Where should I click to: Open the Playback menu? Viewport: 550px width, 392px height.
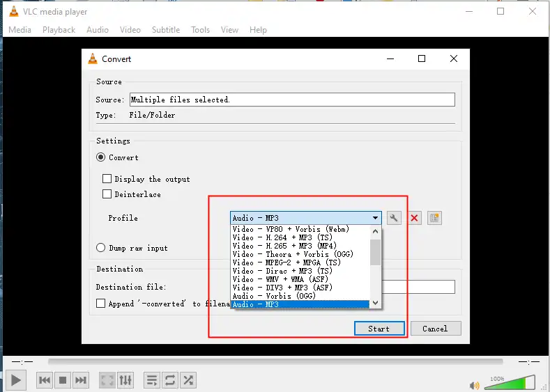point(59,30)
